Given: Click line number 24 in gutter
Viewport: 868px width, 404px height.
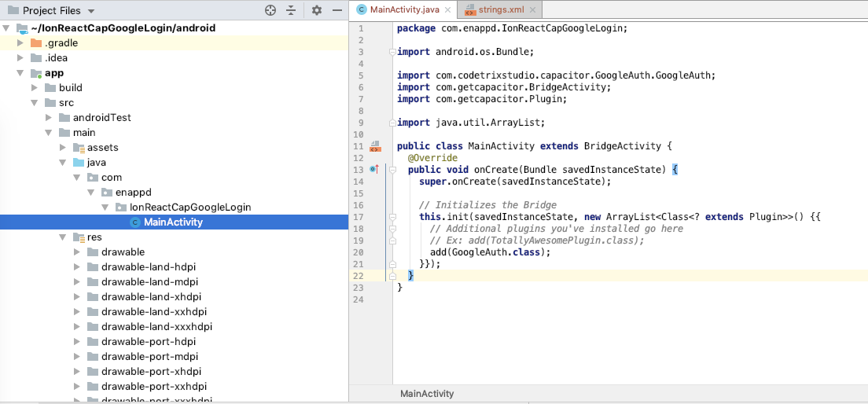Looking at the screenshot, I should tap(358, 299).
